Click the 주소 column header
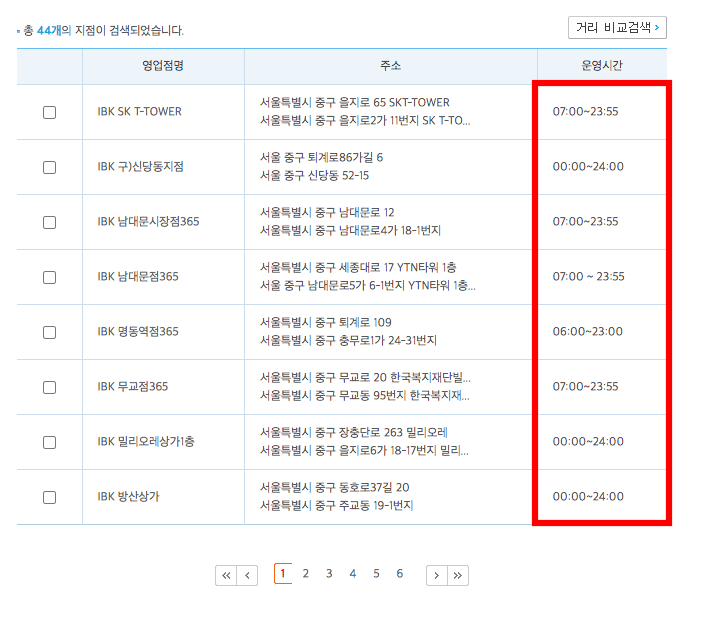 coord(391,66)
